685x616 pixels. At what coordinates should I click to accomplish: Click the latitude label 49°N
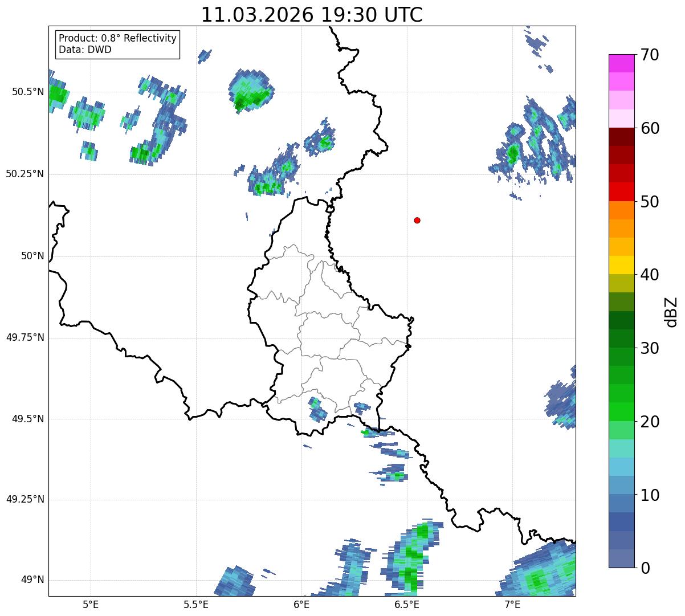click(32, 580)
